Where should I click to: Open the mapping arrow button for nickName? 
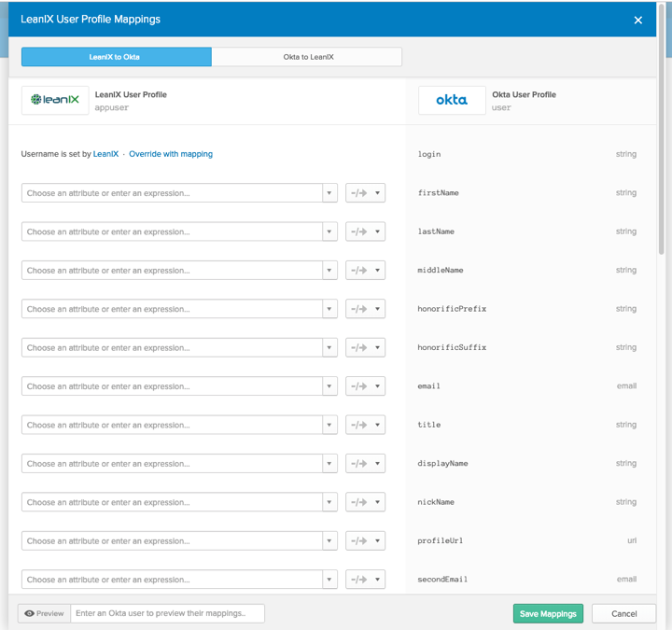[x=366, y=502]
